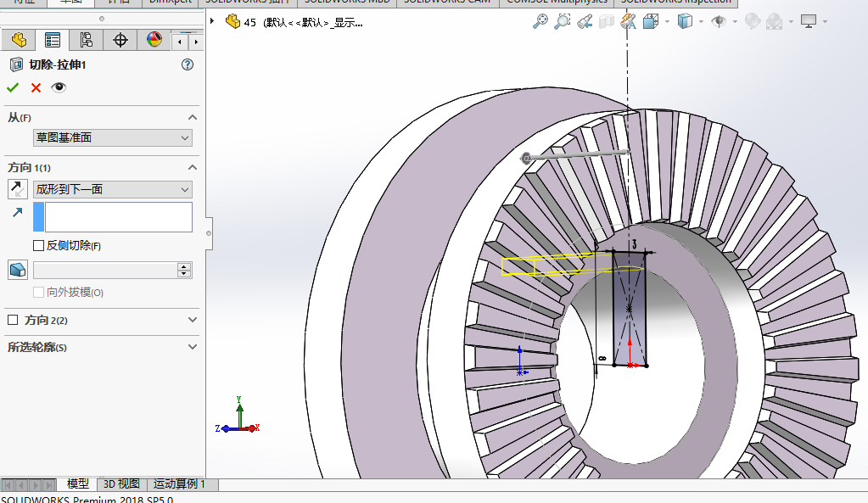This screenshot has height=503, width=868.
Task: Collapse the 方向 1 section chevron
Action: (193, 167)
